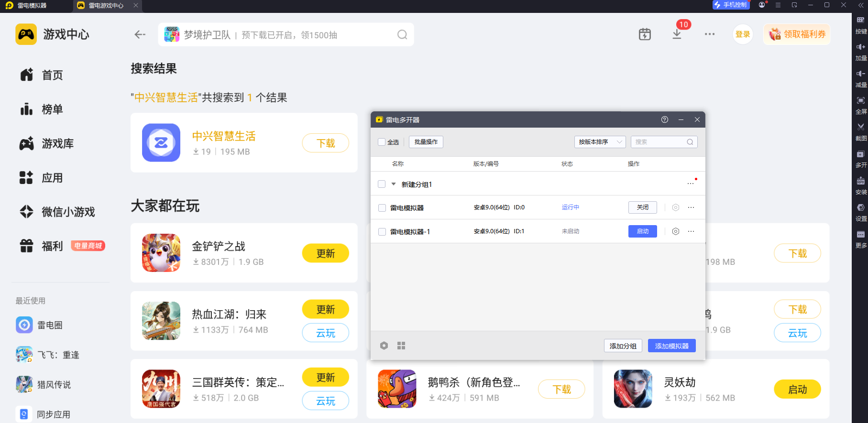Open more options for 雷电模拟器 ID:0
This screenshot has height=423, width=868.
pyautogui.click(x=691, y=207)
